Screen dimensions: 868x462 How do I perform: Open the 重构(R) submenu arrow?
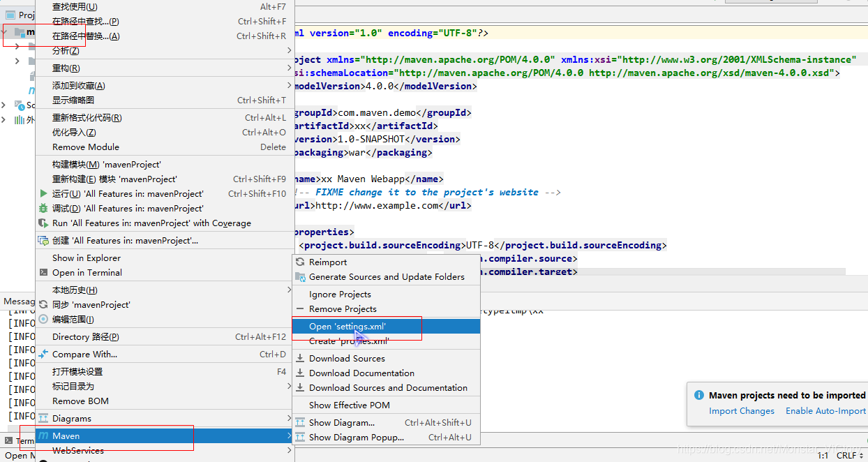(x=289, y=68)
